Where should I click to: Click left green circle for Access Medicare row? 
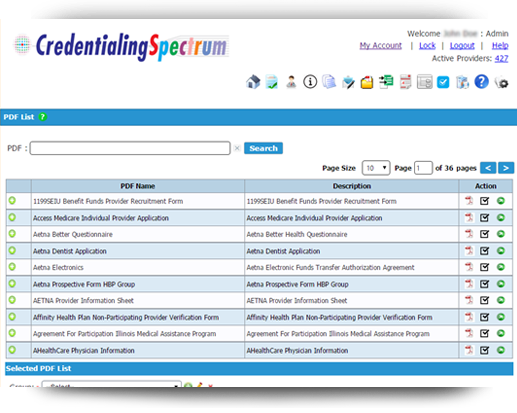[12, 217]
